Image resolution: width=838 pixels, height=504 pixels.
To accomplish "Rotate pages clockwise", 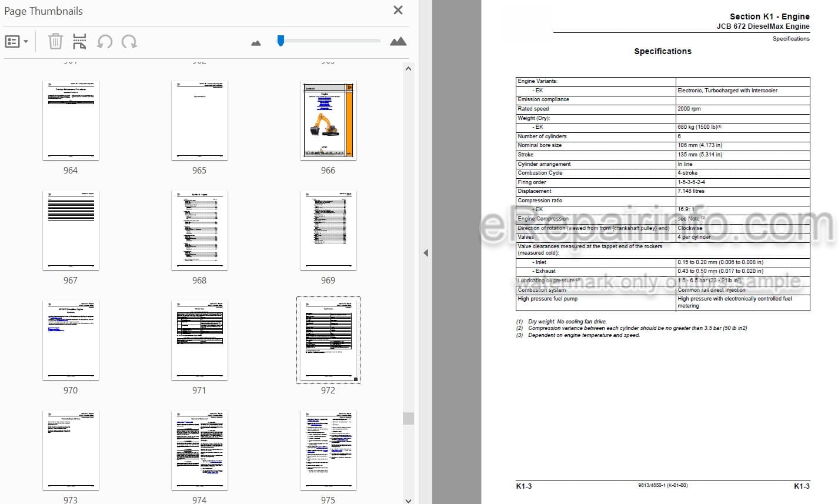I will click(129, 41).
